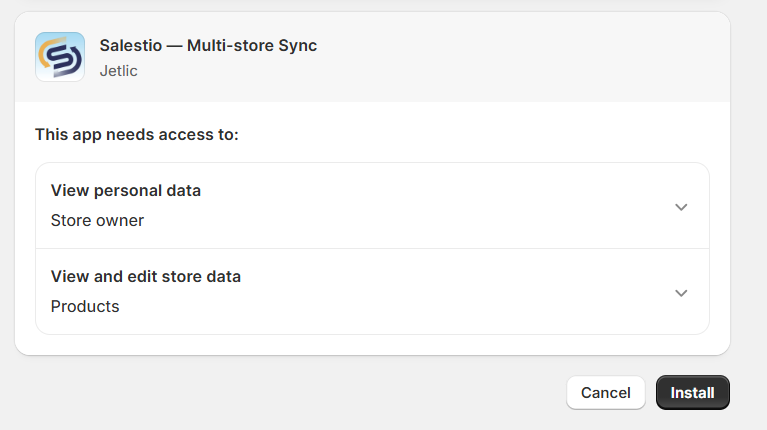Click the Store owner permission text

point(97,220)
